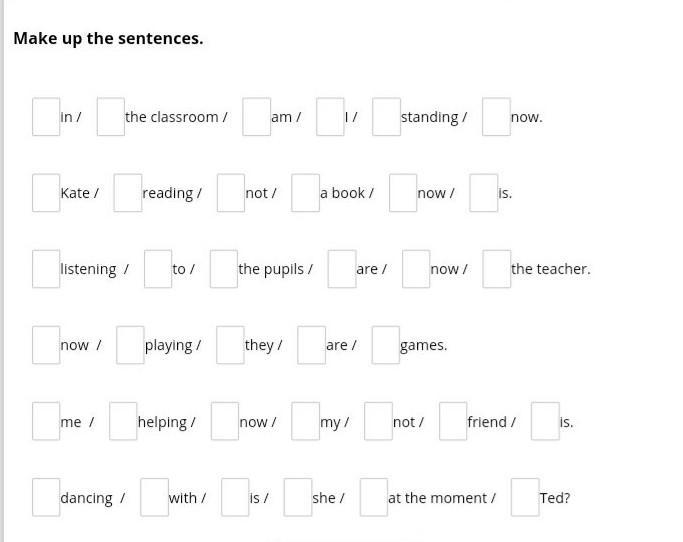Click the box before 'games.'

tap(385, 345)
